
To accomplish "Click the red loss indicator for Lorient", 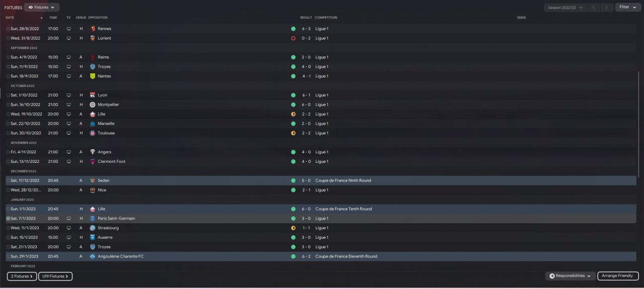I will tap(293, 38).
